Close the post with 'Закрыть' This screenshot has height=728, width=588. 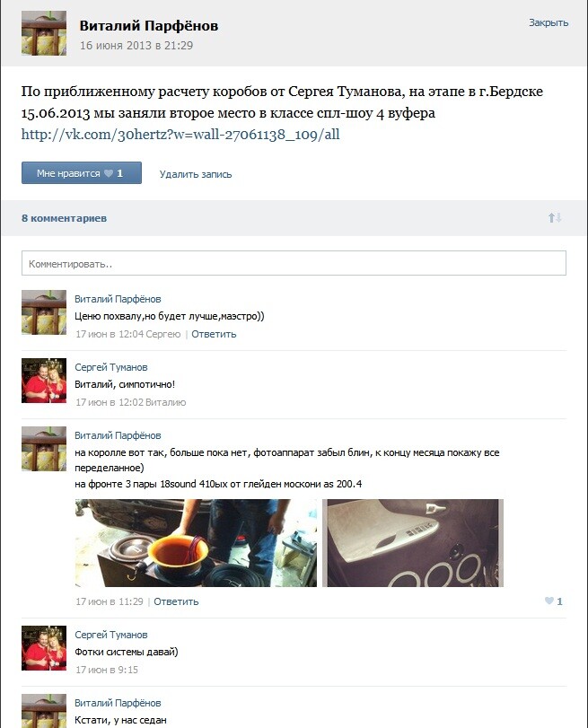549,22
